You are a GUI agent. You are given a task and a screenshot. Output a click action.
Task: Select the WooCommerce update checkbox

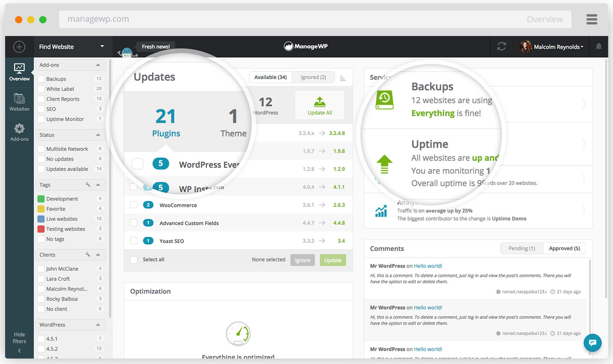[x=134, y=205]
